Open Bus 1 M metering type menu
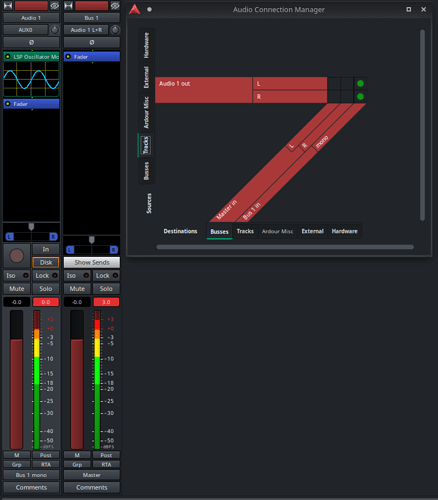 77,455
